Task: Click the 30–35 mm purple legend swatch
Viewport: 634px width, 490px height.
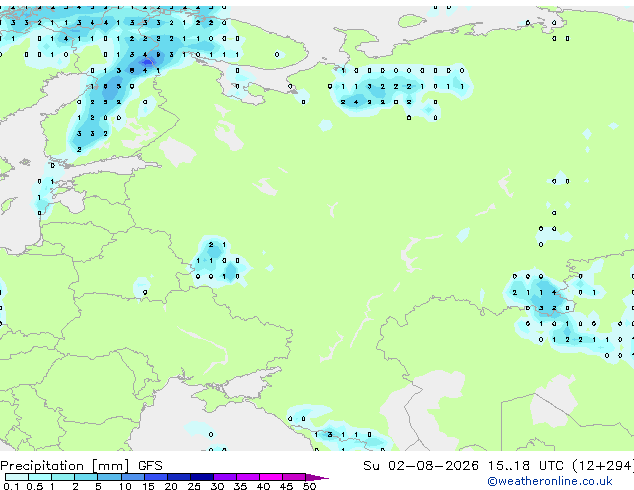Action: 224,477
